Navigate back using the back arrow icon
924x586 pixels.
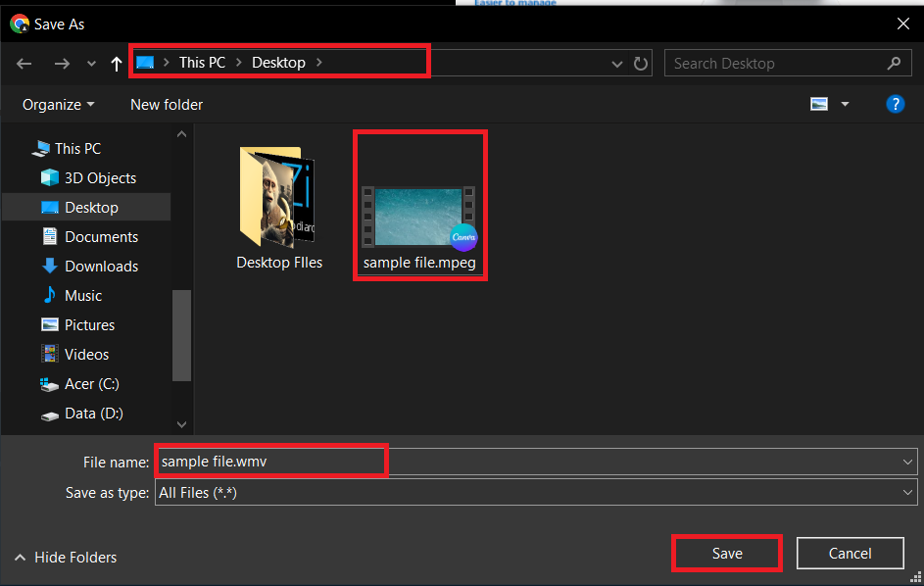pyautogui.click(x=24, y=63)
